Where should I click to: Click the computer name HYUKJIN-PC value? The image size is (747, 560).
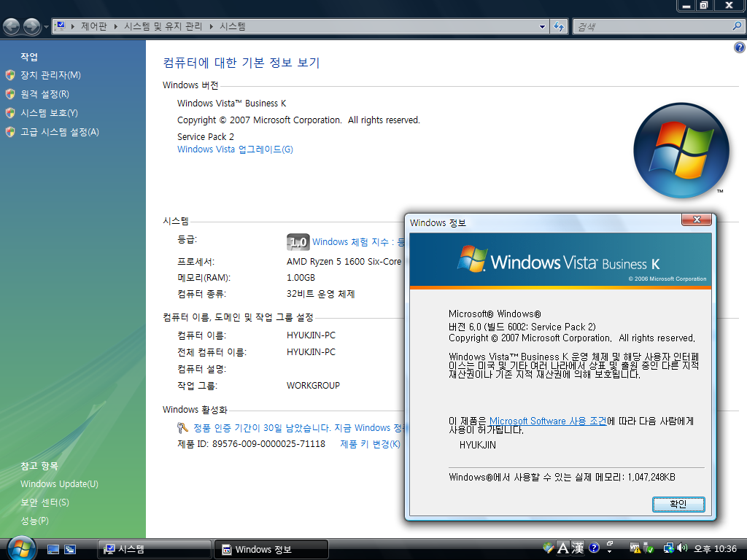click(311, 335)
